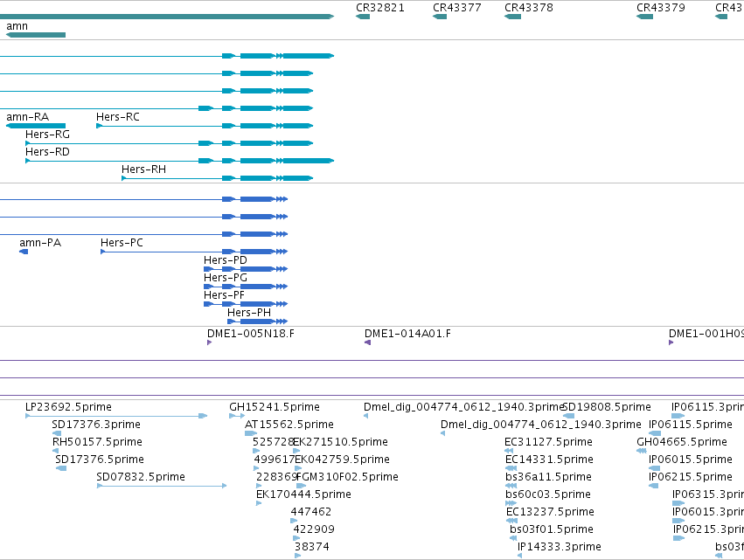Click the Hers-PD protein label
The height and width of the screenshot is (560, 744).
click(x=226, y=260)
